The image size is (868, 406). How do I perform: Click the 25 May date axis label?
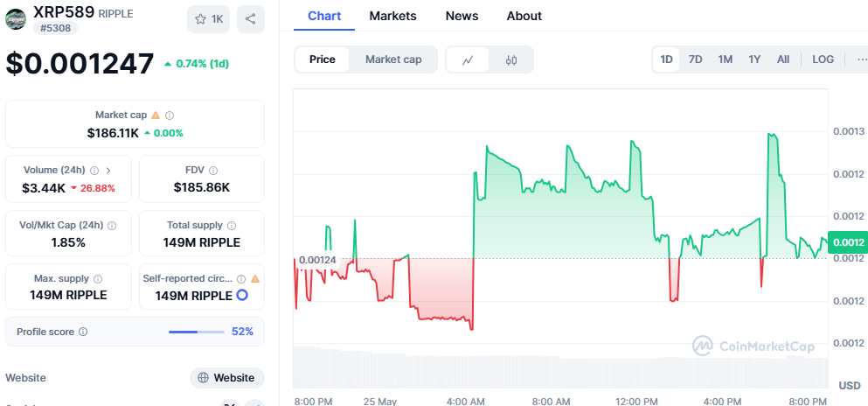(x=381, y=401)
